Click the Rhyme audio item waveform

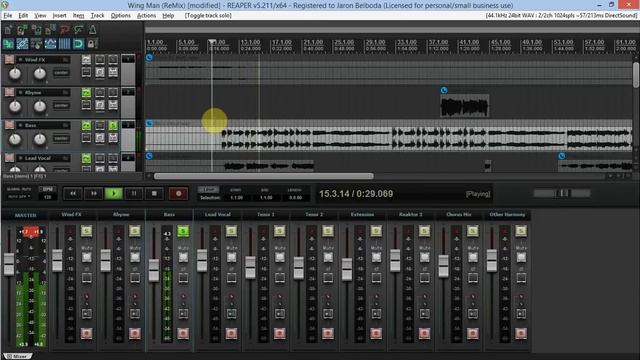point(465,107)
